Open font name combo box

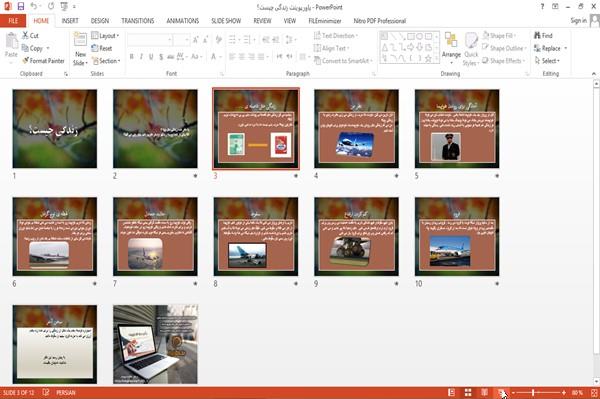point(149,40)
